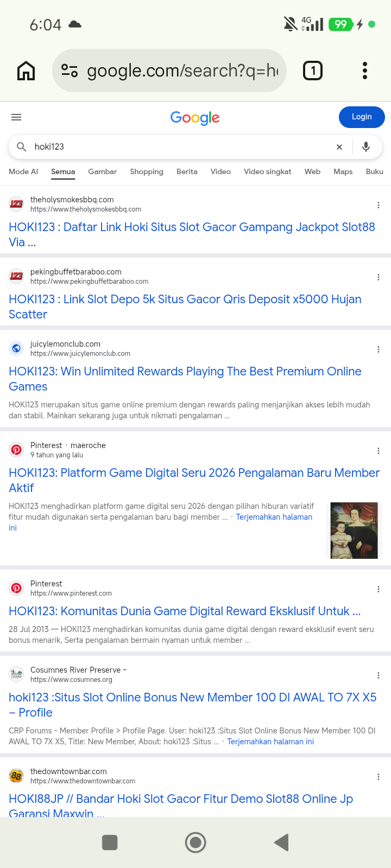Start voice search with microphone
Screen dimensions: 391x868
[366, 146]
